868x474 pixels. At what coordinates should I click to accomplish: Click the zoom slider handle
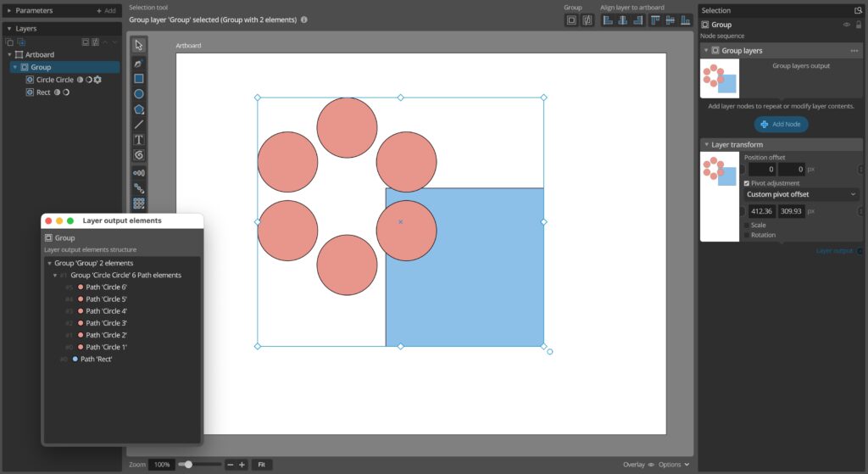coord(188,465)
